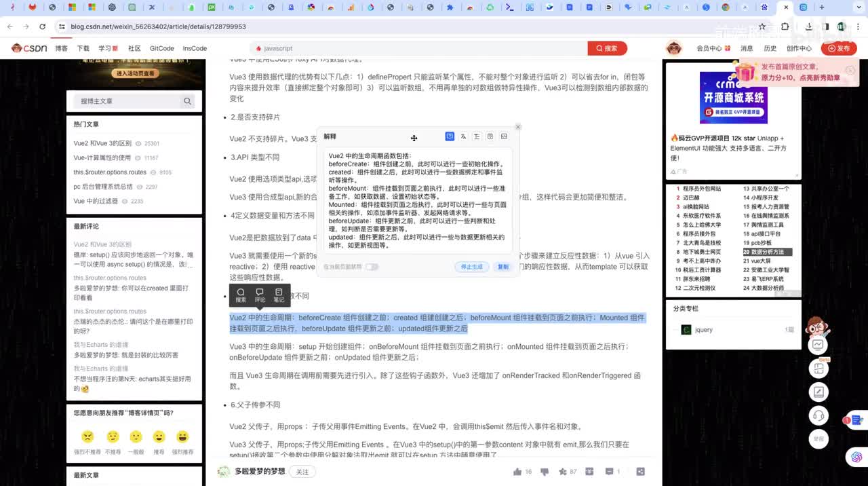
Task: Click the javascript search input field
Action: pos(420,48)
